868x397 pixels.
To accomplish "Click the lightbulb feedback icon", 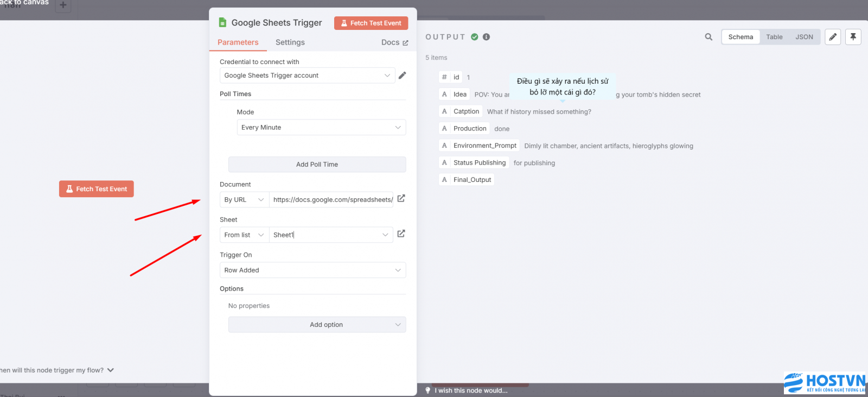I will (x=427, y=390).
